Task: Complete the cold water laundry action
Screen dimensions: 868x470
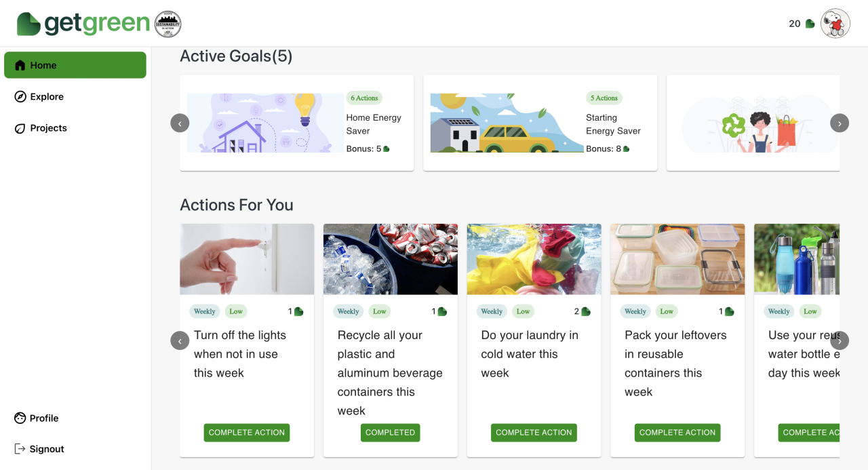Action: click(534, 433)
